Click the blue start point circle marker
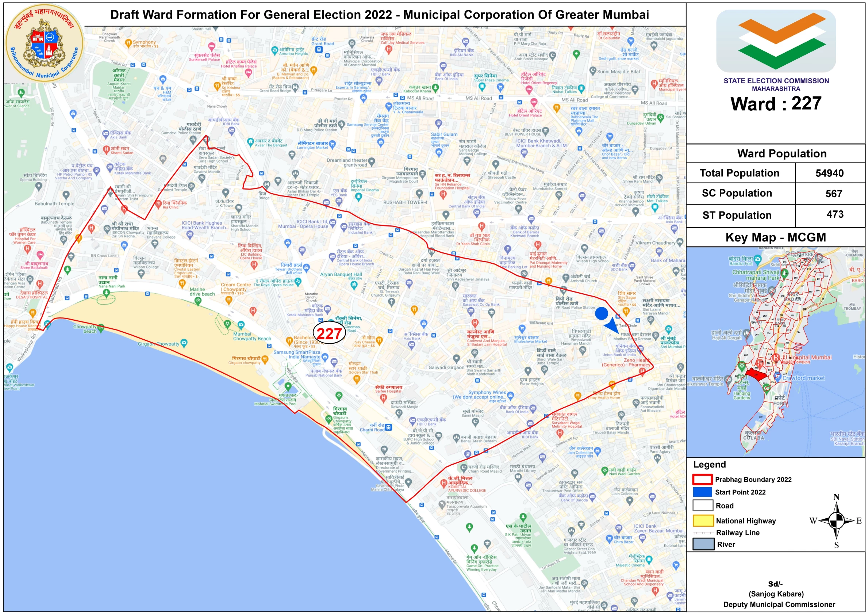The width and height of the screenshot is (868, 614). (x=602, y=313)
